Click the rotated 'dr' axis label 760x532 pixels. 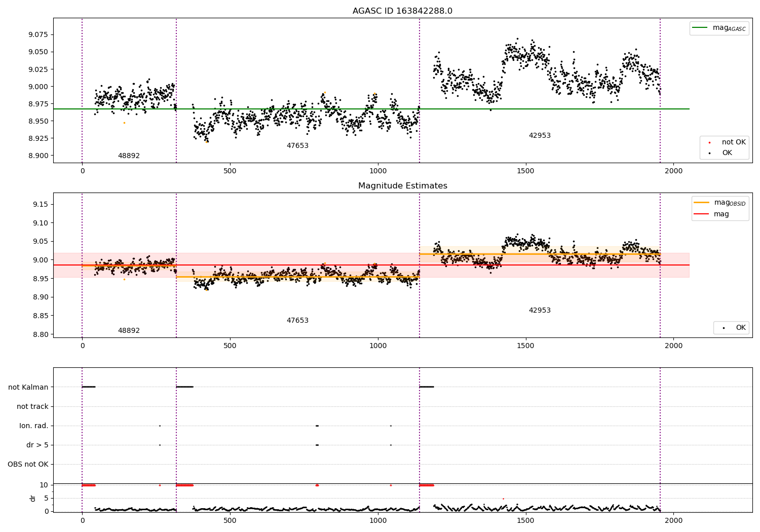tap(33, 498)
